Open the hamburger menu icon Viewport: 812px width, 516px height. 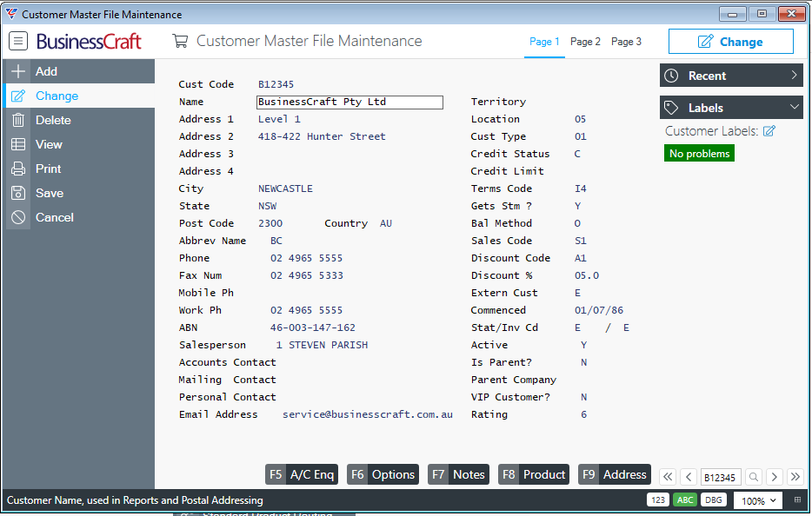(18, 41)
